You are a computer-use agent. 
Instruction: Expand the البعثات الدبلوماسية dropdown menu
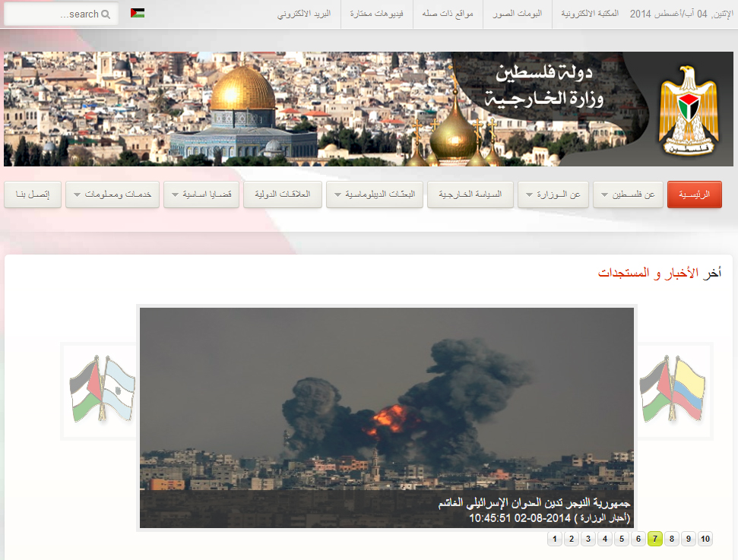click(375, 195)
